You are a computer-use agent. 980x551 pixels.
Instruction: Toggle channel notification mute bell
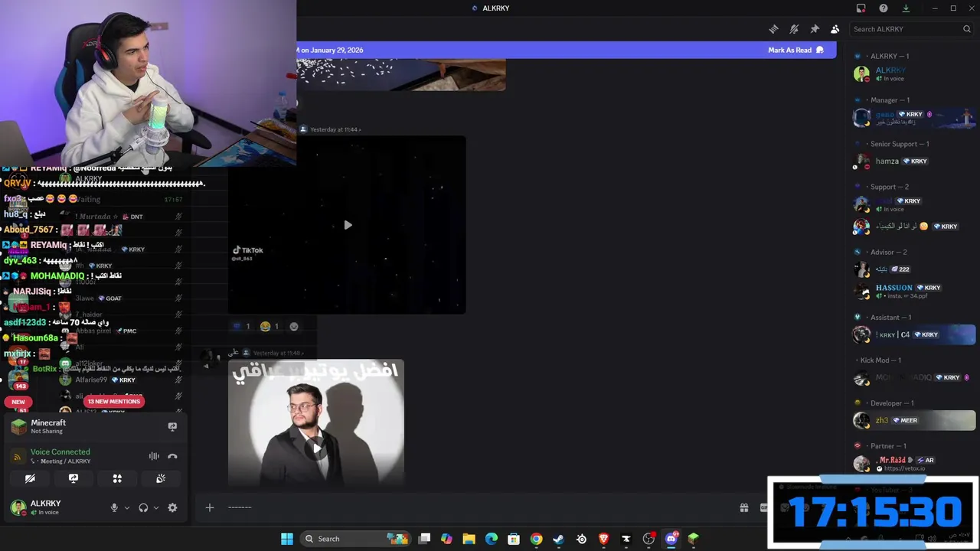pos(794,29)
